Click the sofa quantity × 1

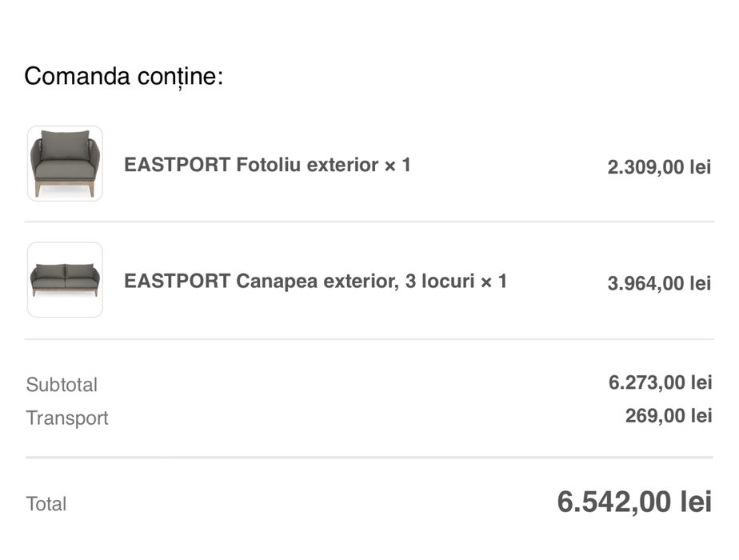[493, 282]
